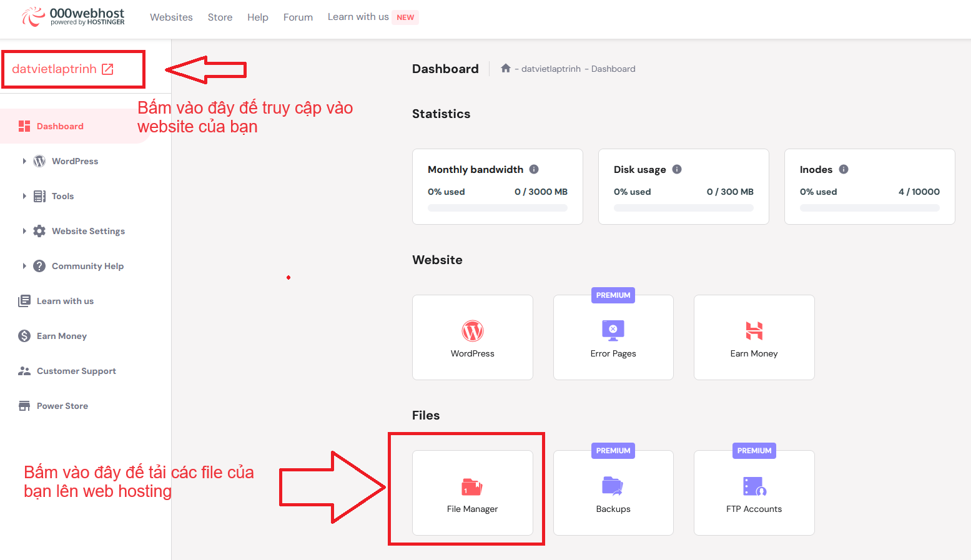Open the datvietlaptrinh website link
The width and height of the screenshot is (971, 560).
pyautogui.click(x=54, y=69)
